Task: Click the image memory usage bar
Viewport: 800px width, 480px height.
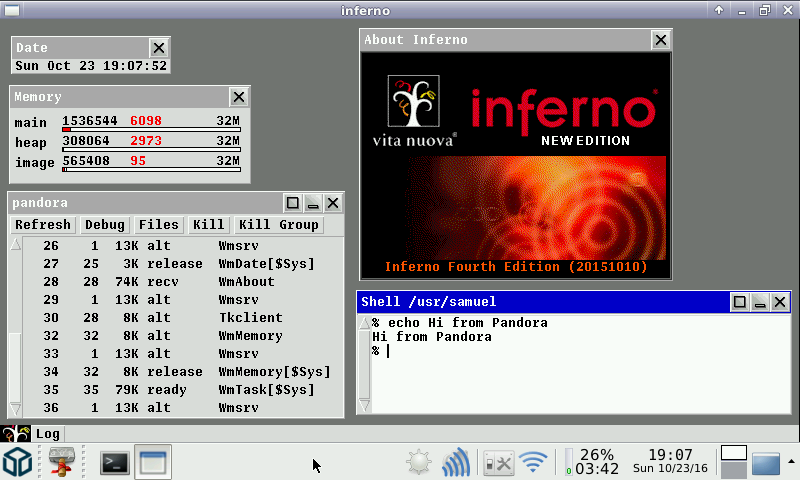Action: (152, 169)
